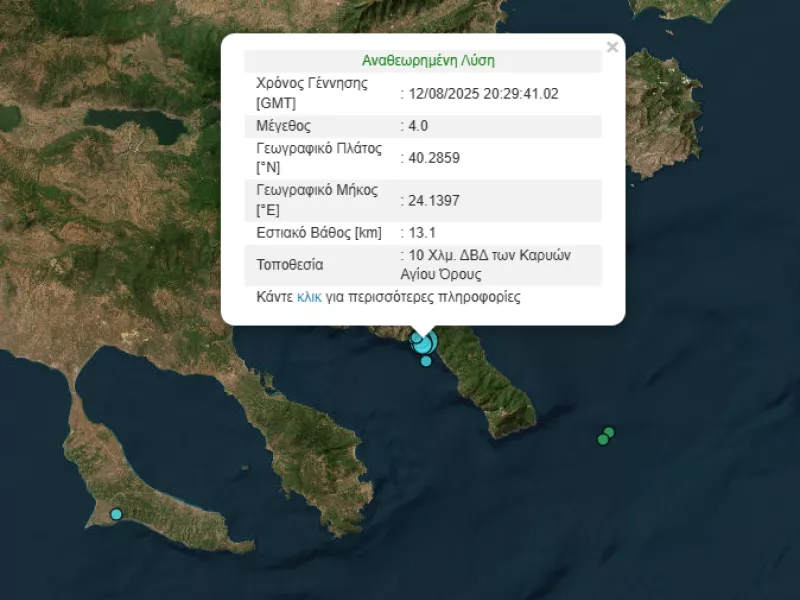The image size is (800, 600).
Task: Click the 'Γεωγραφικό Πλάτος [°N]' label
Action: 319,158
